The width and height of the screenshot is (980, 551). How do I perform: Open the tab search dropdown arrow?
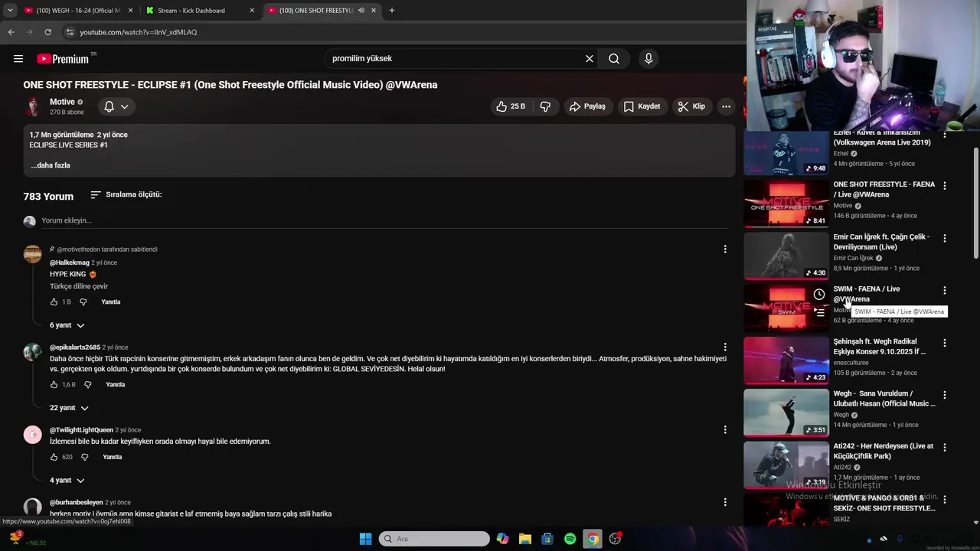click(10, 11)
